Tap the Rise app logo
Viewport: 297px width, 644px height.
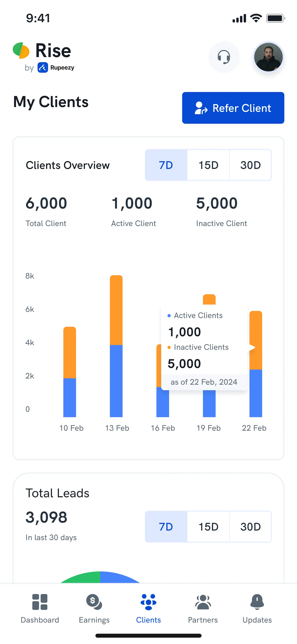[42, 51]
